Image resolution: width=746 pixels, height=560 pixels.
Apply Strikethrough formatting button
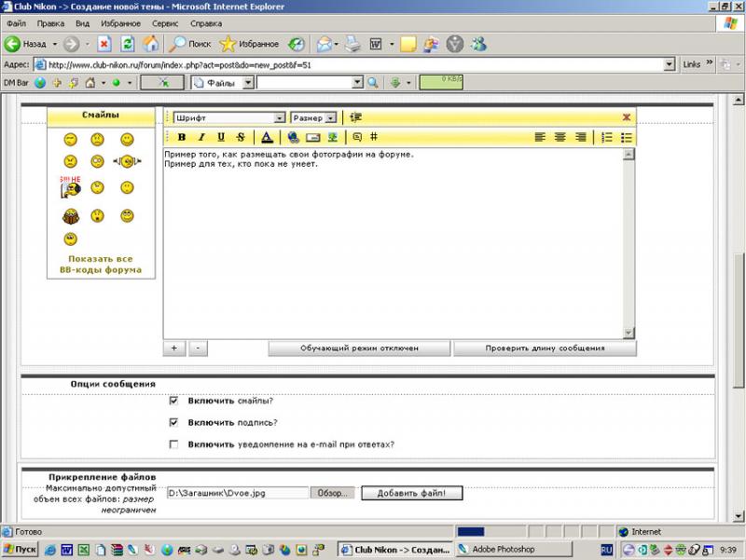pos(241,137)
